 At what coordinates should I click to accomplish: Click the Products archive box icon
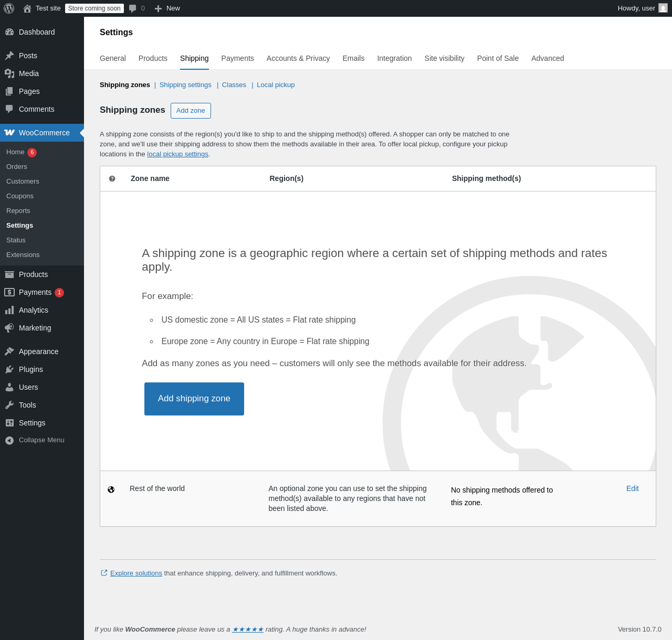click(x=9, y=274)
